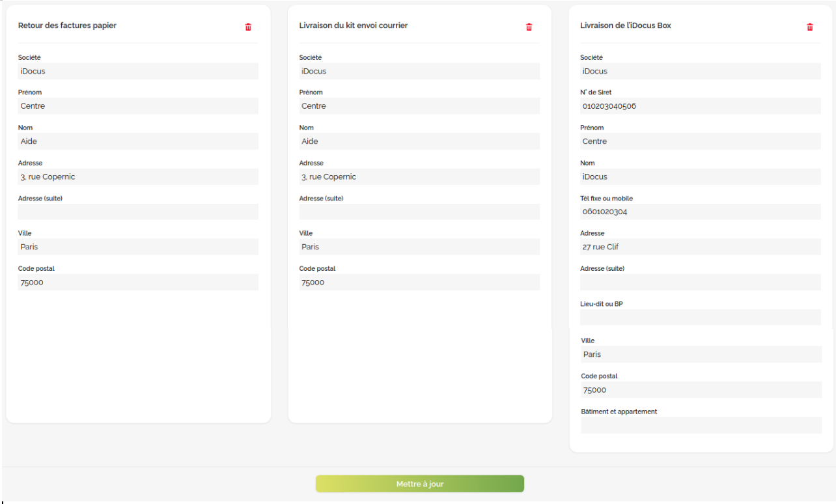Image resolution: width=836 pixels, height=504 pixels.
Task: Click the 'N° de Siret' label
Action: [596, 92]
